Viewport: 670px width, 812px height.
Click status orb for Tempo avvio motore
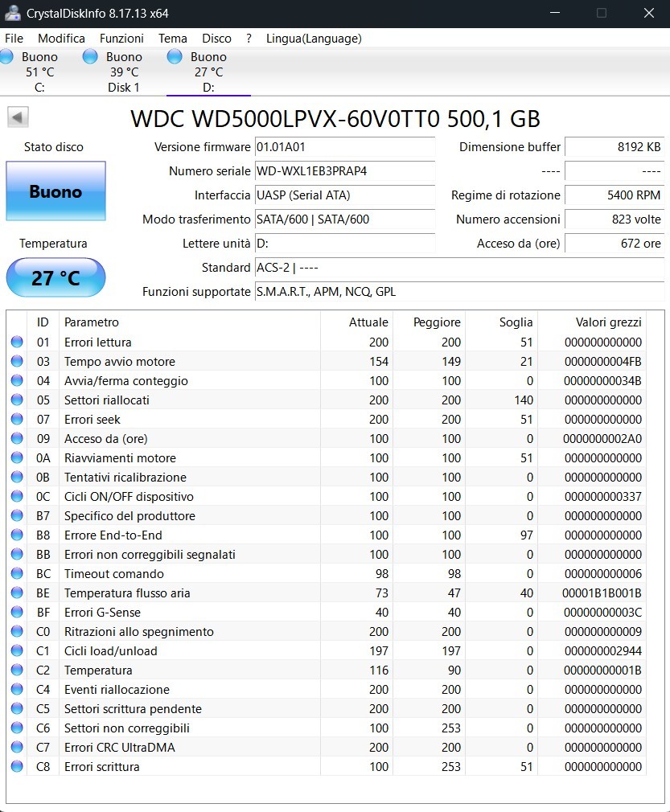(17, 361)
